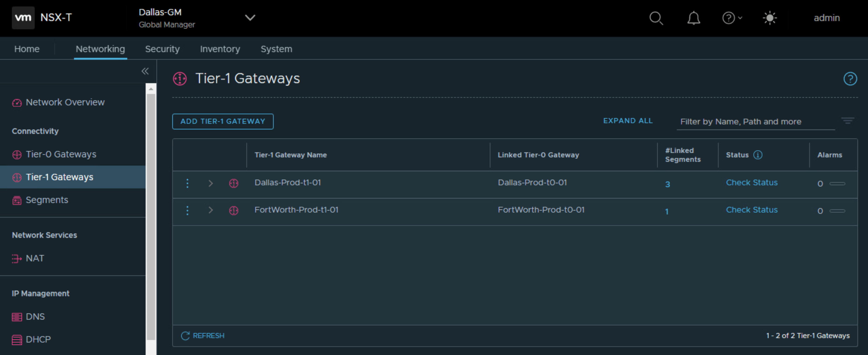Collapse the left navigation with double-chevron
The image size is (868, 355).
click(145, 71)
